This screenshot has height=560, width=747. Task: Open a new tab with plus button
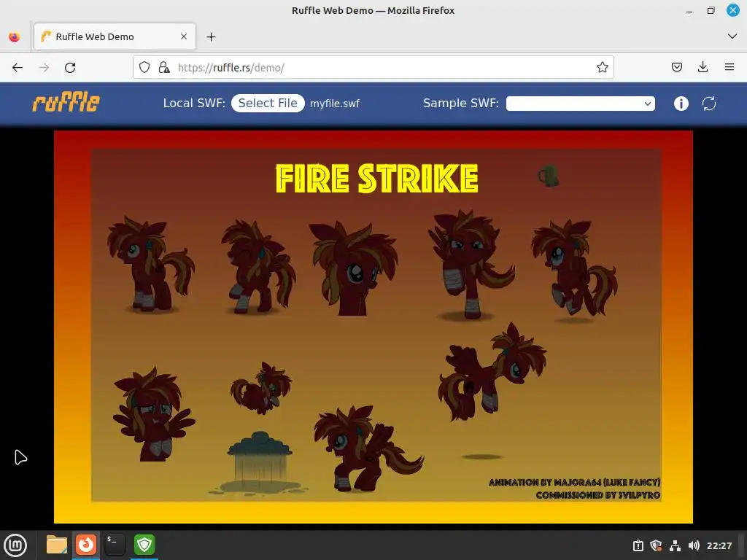pyautogui.click(x=211, y=36)
